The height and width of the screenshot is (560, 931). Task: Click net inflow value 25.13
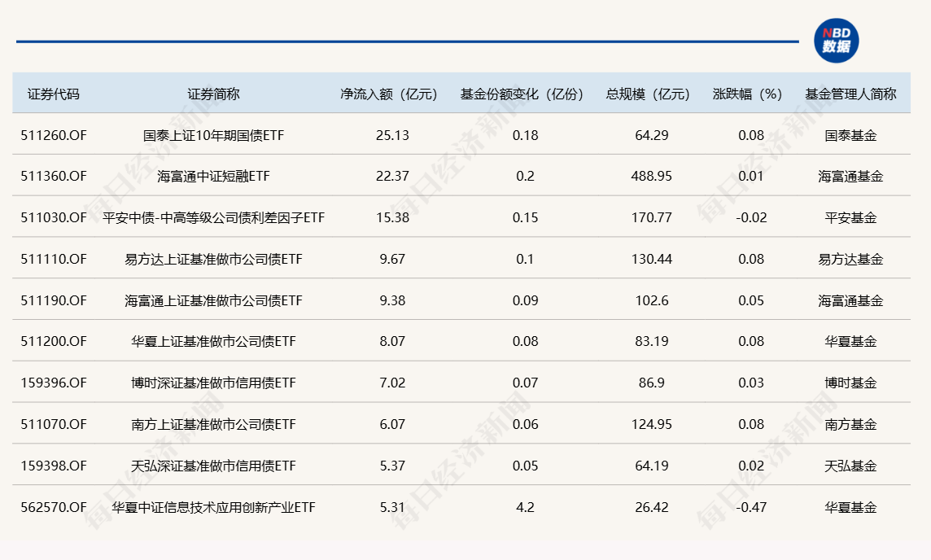point(392,135)
